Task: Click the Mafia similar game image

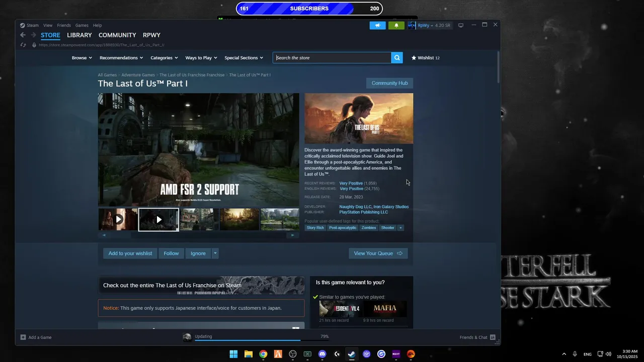Action: [x=385, y=308]
